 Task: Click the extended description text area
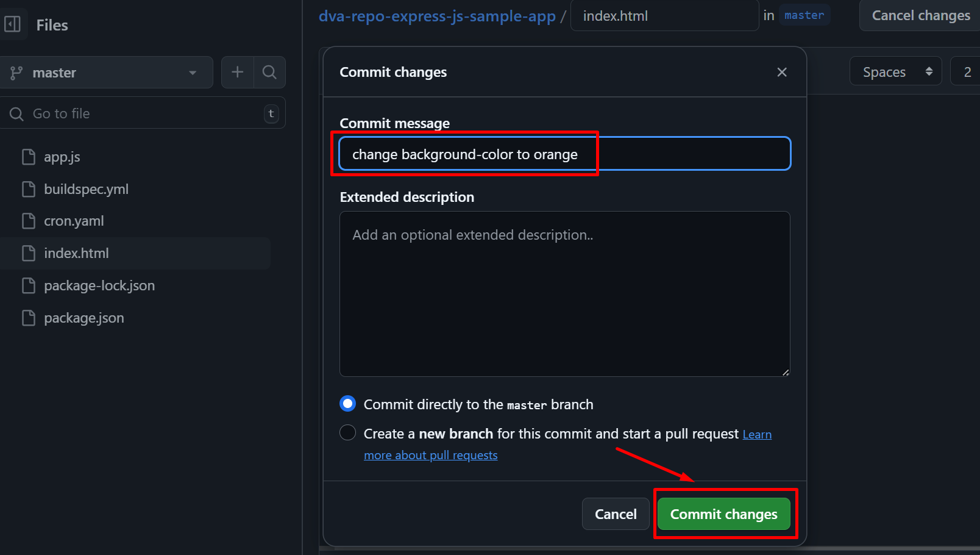click(x=564, y=294)
